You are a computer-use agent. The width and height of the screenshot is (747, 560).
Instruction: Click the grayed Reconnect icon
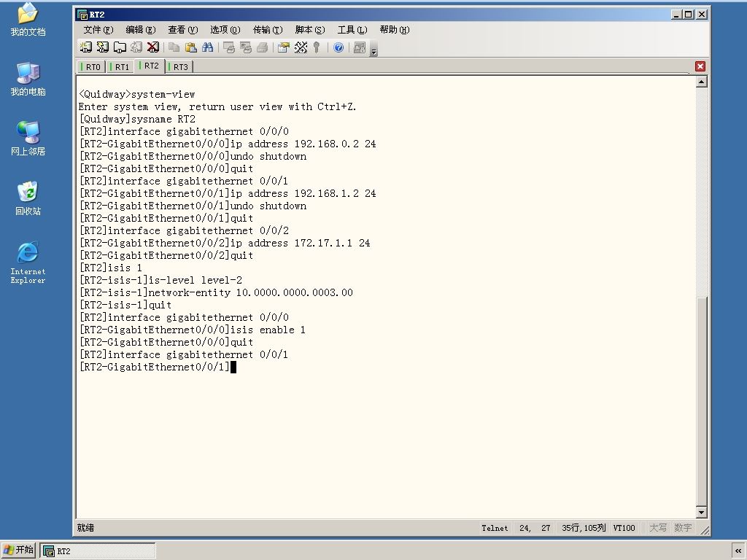tap(136, 47)
